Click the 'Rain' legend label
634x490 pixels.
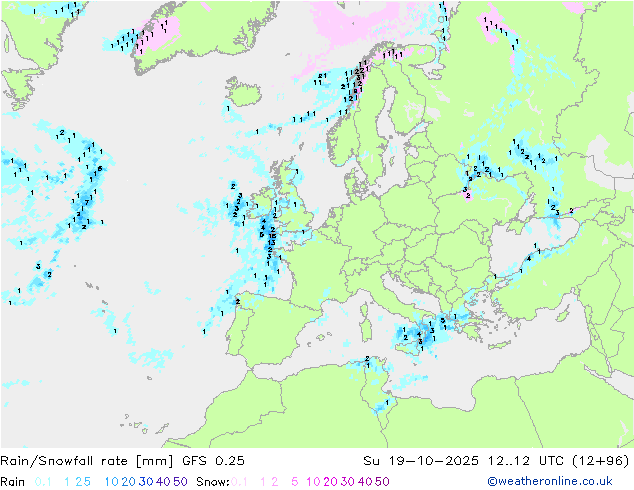(x=13, y=482)
